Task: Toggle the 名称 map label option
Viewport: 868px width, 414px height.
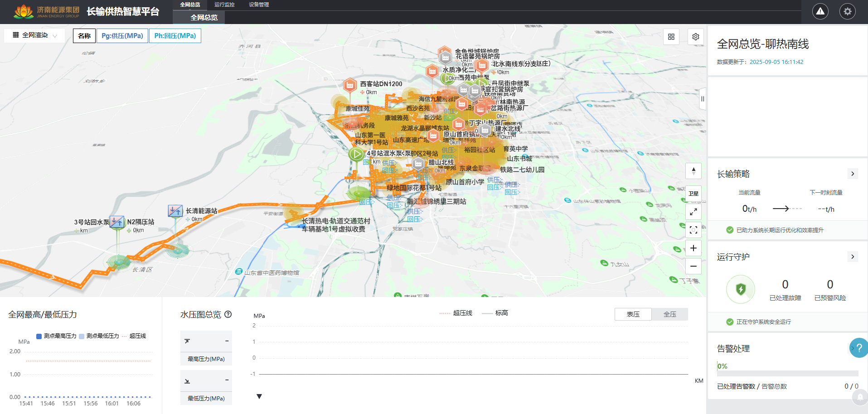Action: coord(84,36)
